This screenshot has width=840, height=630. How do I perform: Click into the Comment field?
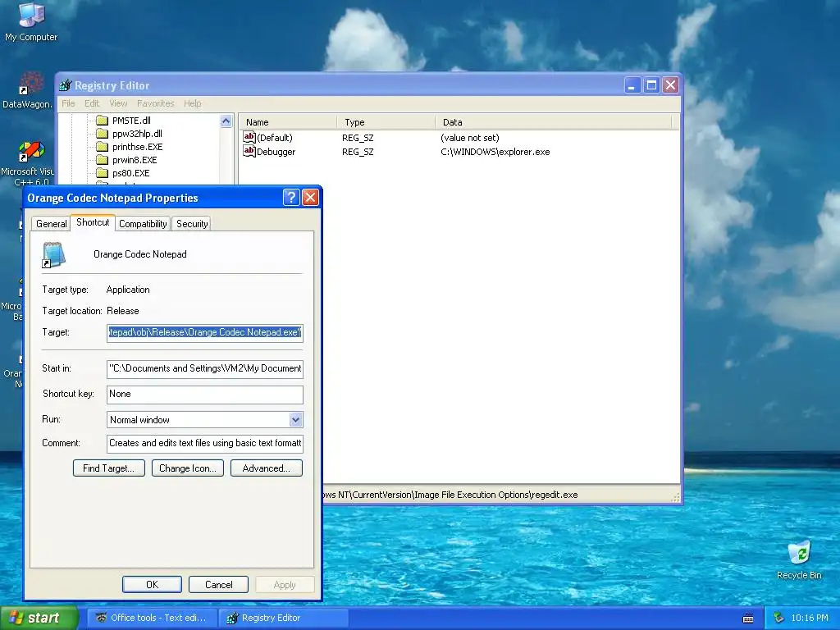[204, 443]
